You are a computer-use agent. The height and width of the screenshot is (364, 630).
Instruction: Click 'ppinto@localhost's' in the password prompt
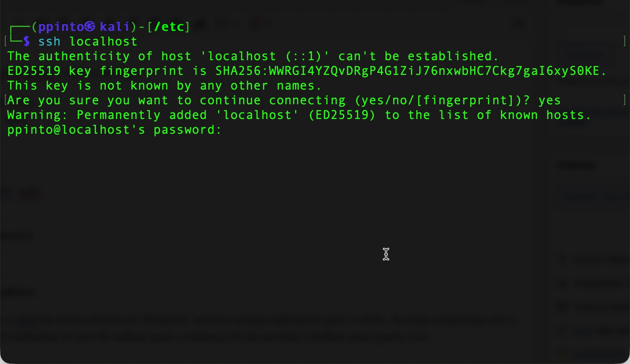(x=76, y=130)
